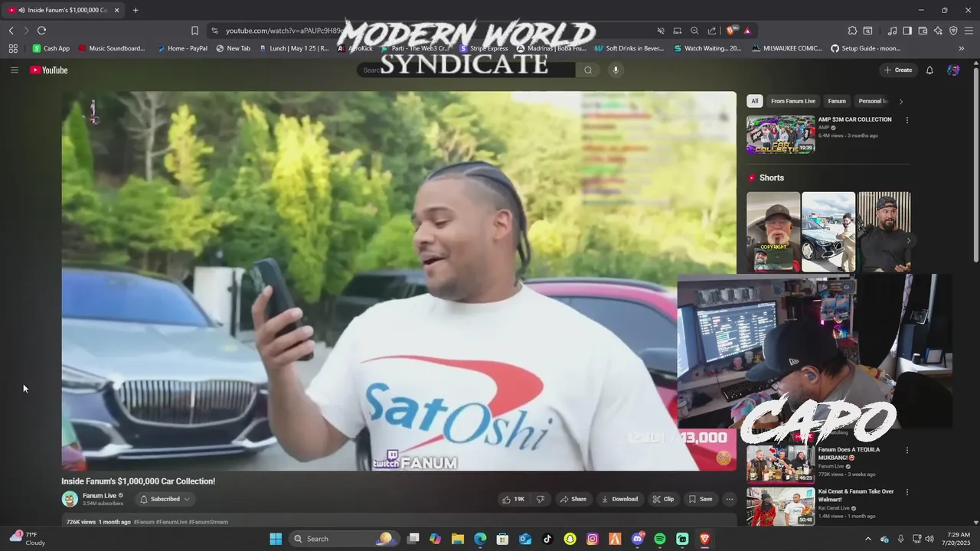Start voice search with microphone icon

tap(615, 70)
